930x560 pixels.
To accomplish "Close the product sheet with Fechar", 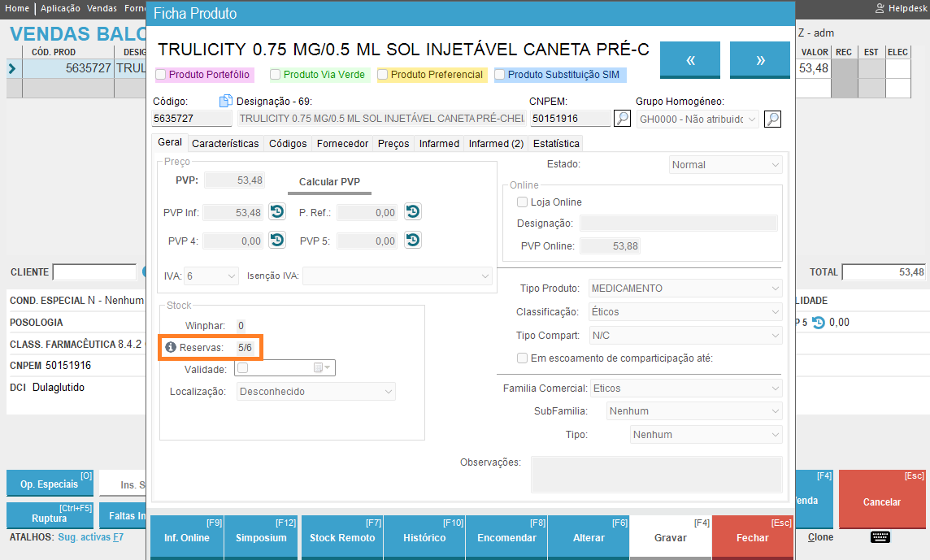I will point(753,537).
